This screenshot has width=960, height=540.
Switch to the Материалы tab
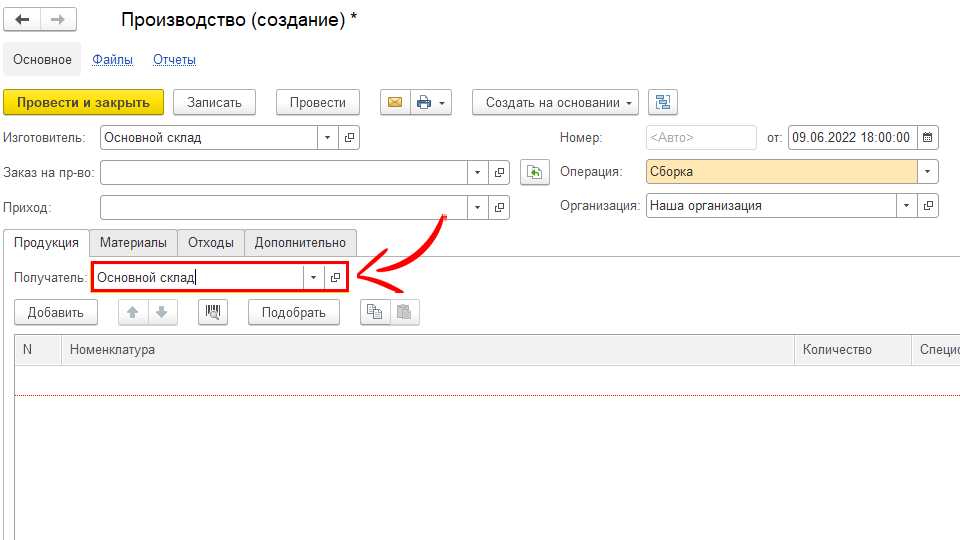[133, 243]
